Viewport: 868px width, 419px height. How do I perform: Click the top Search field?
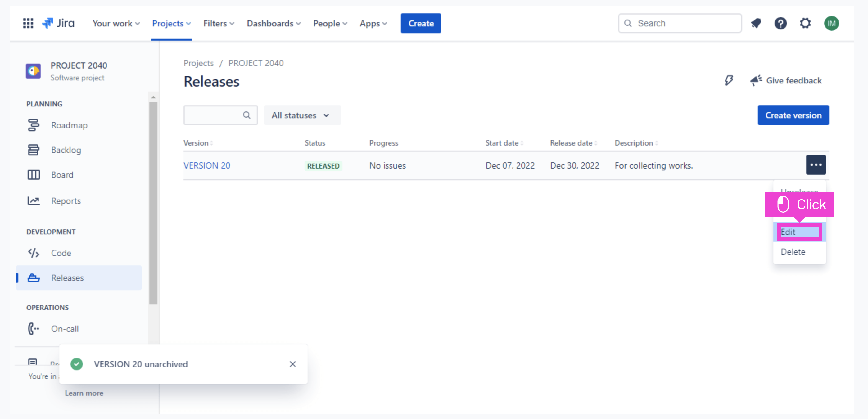click(x=680, y=23)
